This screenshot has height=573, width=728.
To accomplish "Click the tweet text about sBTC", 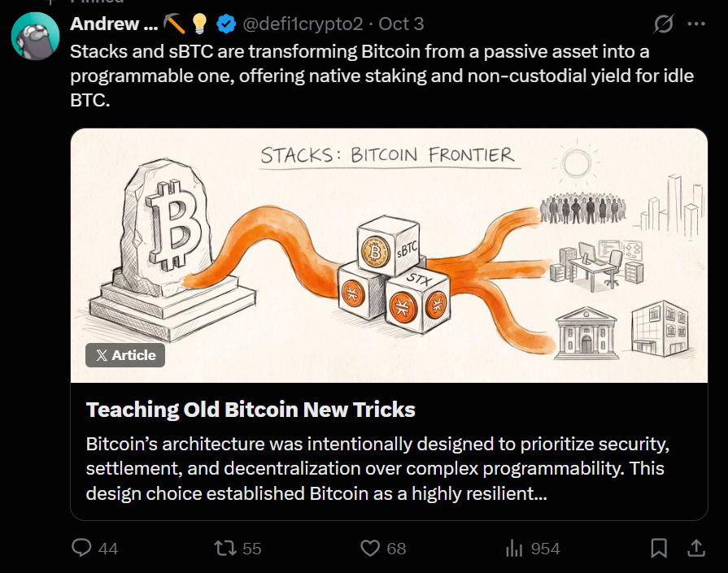I will 381,76.
